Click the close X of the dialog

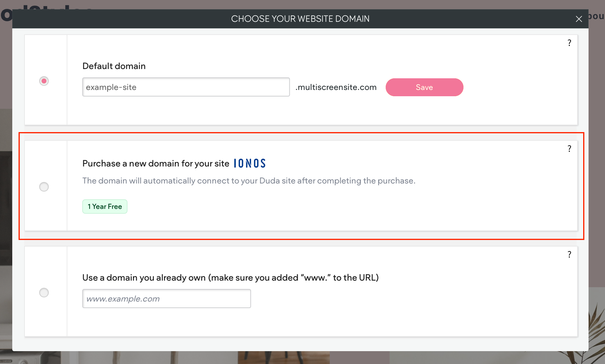tap(579, 19)
